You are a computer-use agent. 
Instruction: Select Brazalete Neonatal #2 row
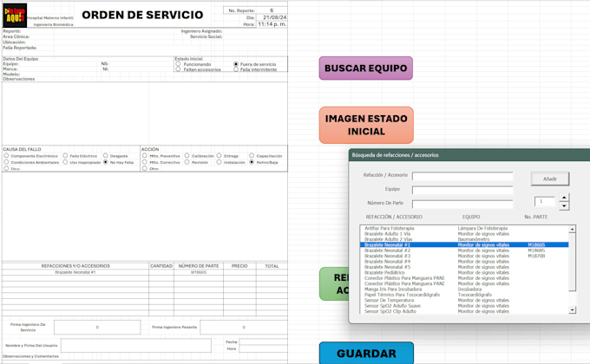pyautogui.click(x=464, y=250)
